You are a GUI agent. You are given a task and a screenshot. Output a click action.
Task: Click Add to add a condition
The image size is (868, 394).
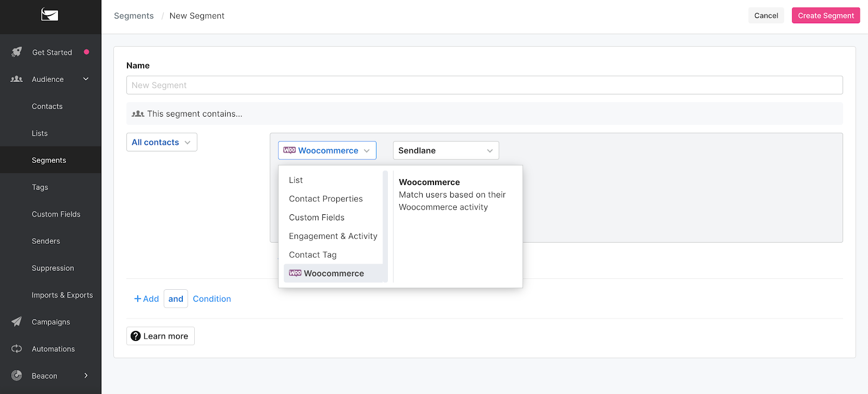[x=146, y=298]
